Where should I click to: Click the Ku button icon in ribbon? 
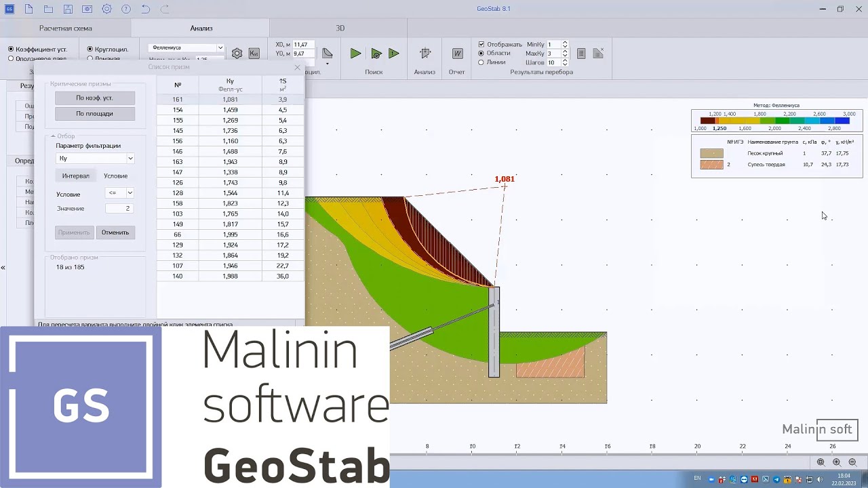click(x=254, y=54)
